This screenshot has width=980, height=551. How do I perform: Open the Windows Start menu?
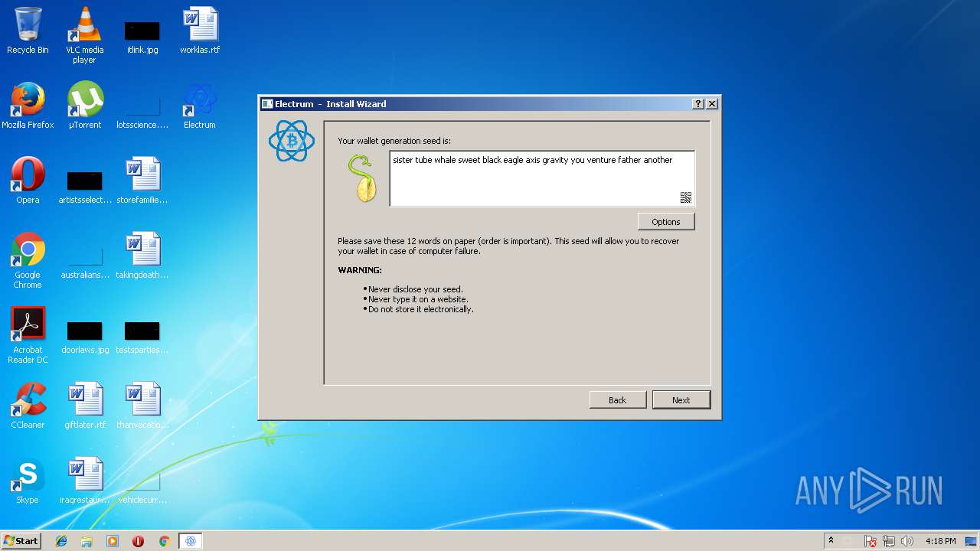pyautogui.click(x=21, y=540)
